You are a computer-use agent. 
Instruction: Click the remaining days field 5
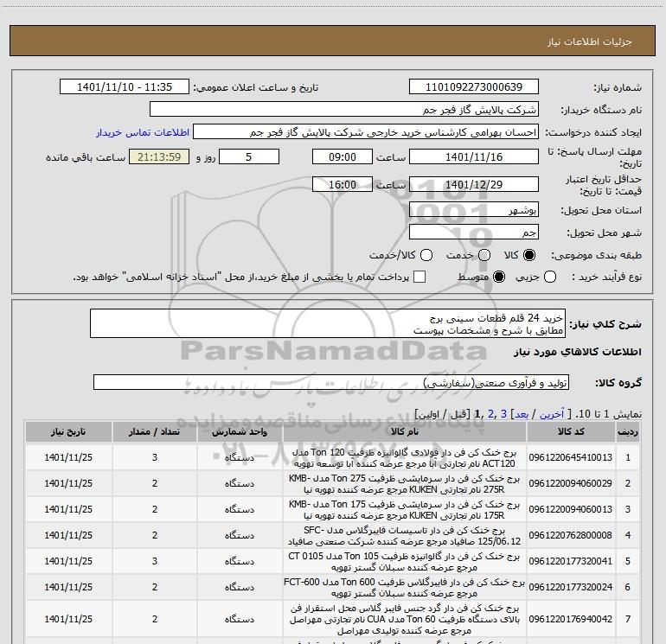click(x=249, y=156)
